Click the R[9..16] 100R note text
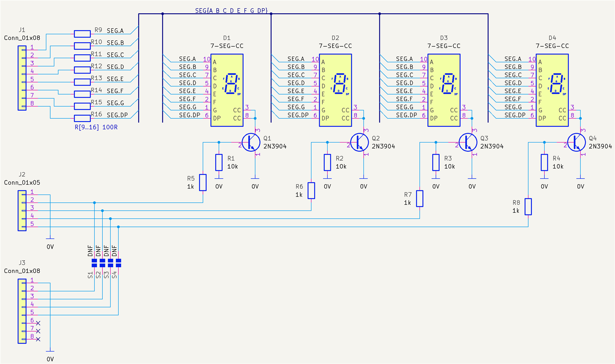Screen dimensions: 615x364 point(96,127)
